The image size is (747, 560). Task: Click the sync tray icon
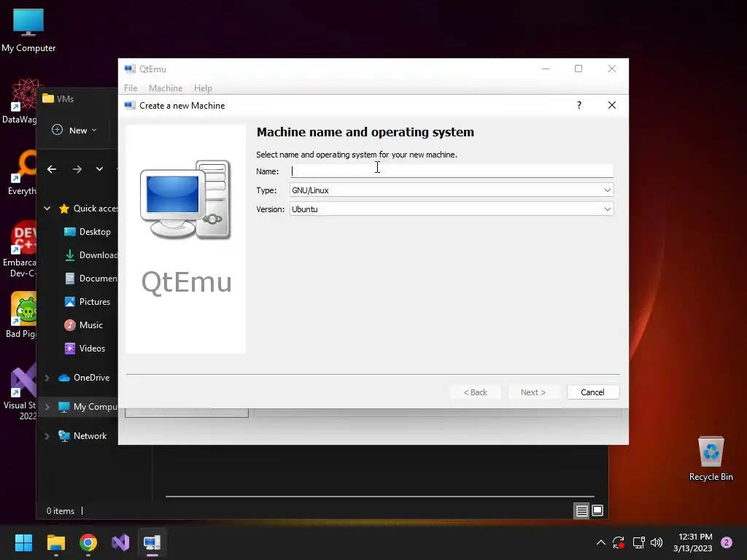[x=619, y=542]
